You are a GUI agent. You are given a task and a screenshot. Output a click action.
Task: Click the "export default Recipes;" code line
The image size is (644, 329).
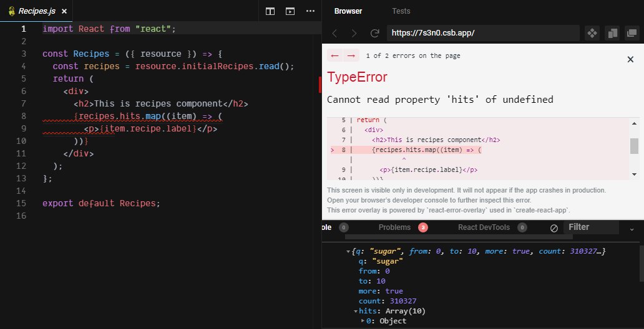point(102,204)
